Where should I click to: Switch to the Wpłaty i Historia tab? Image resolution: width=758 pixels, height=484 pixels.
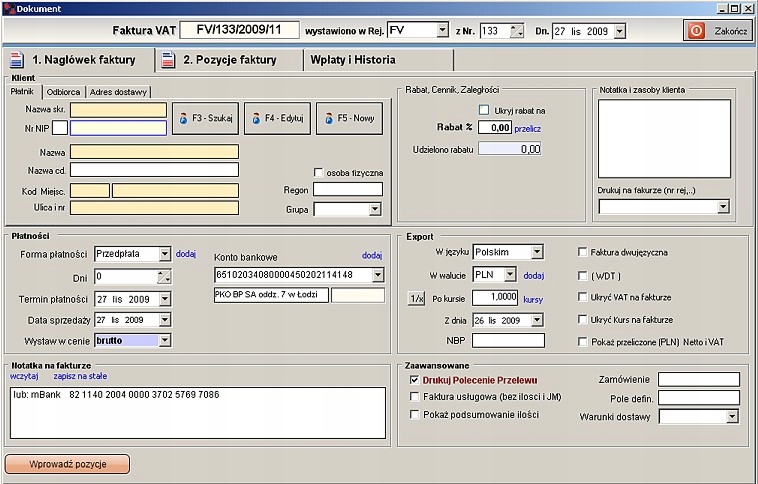pos(354,60)
